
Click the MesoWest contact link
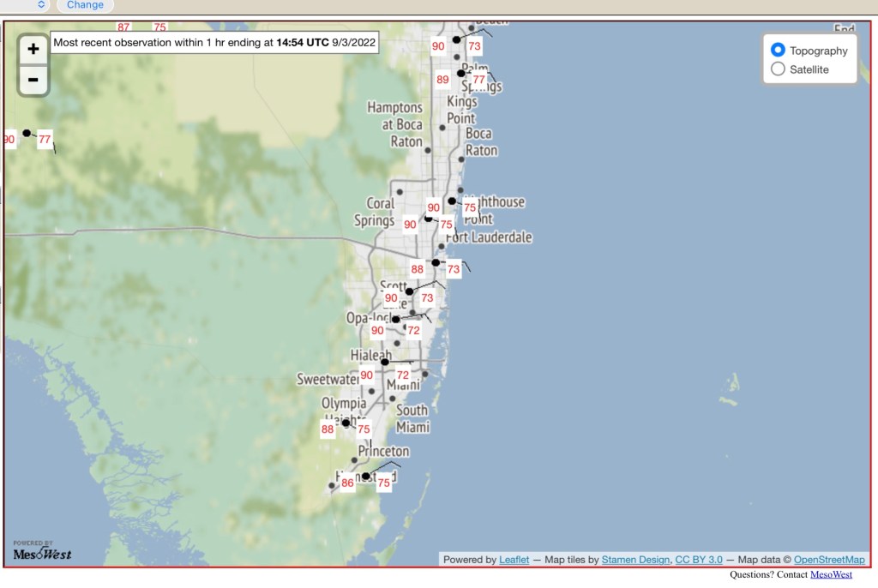[x=831, y=574]
